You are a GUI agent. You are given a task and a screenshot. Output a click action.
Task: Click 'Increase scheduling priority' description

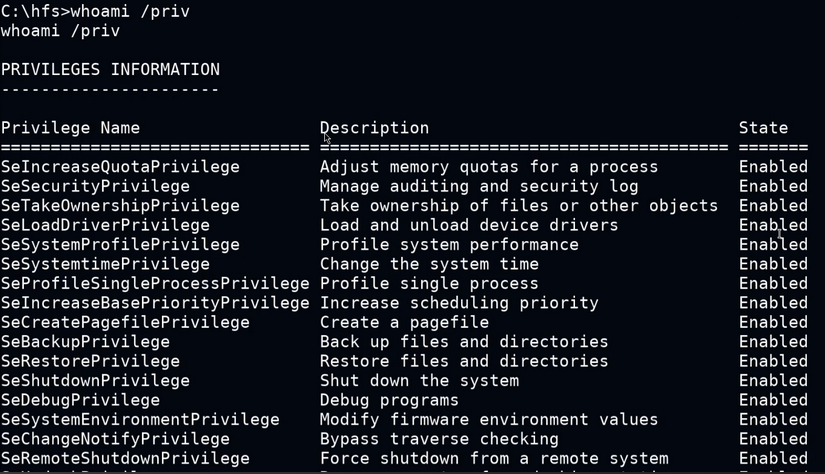tap(459, 303)
